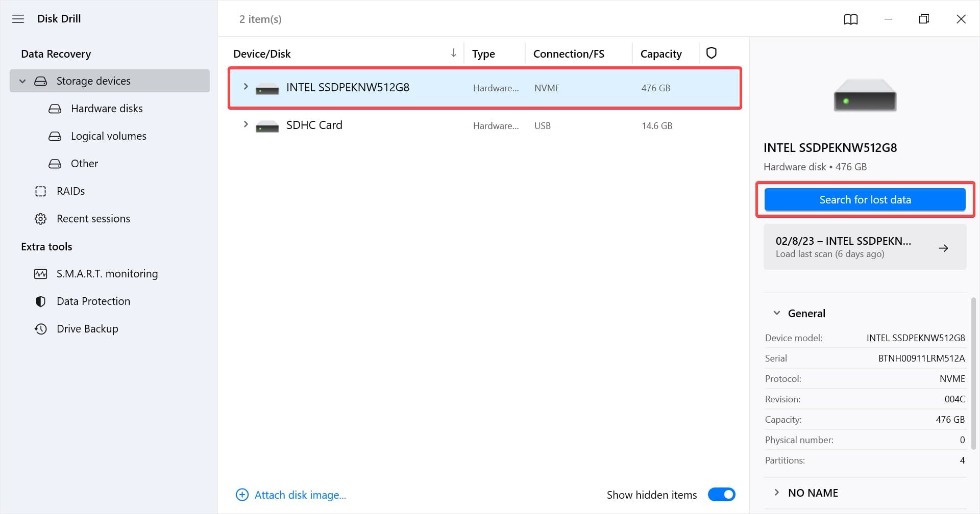This screenshot has height=514, width=980.
Task: Click the large drive image in details panel
Action: tap(865, 95)
